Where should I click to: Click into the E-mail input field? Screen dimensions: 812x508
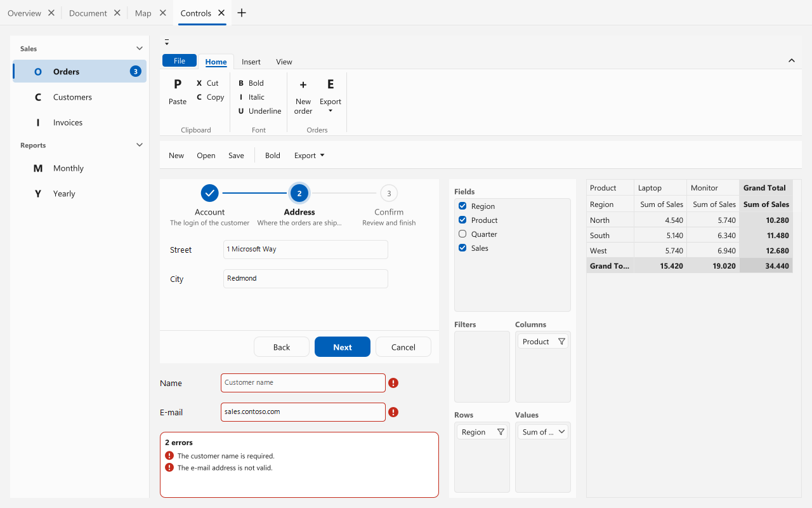(x=303, y=412)
